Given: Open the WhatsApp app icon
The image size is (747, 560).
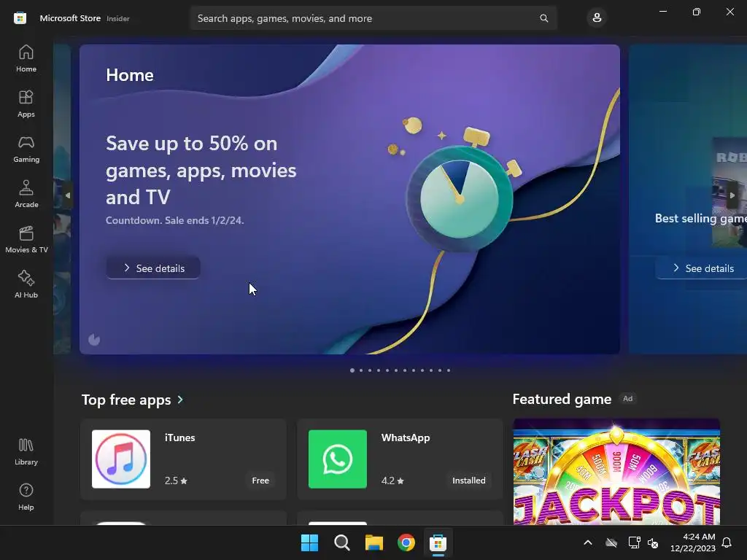Looking at the screenshot, I should [338, 459].
